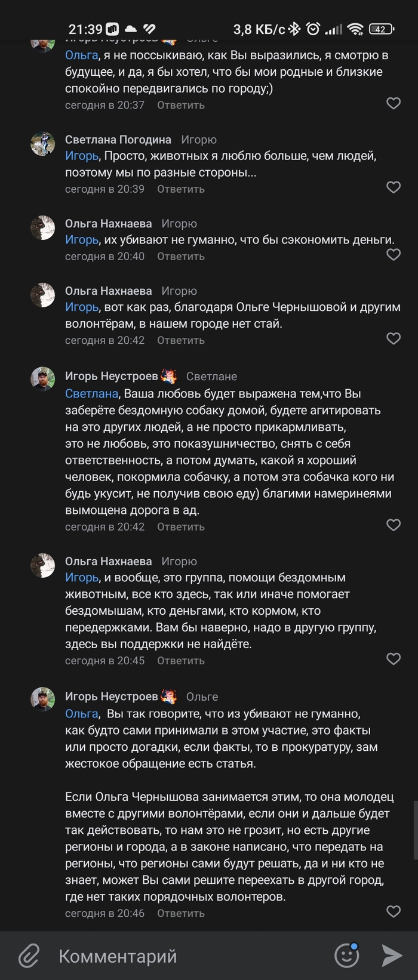Viewport: 418px width, 980px height.
Task: Open the Светлана mention link in Igor's comment
Action: click(91, 394)
